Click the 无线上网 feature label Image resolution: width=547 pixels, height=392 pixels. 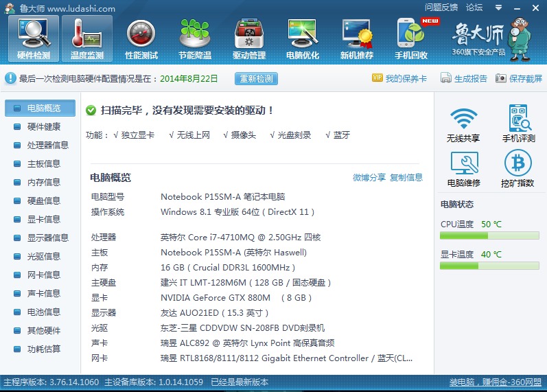[194, 135]
